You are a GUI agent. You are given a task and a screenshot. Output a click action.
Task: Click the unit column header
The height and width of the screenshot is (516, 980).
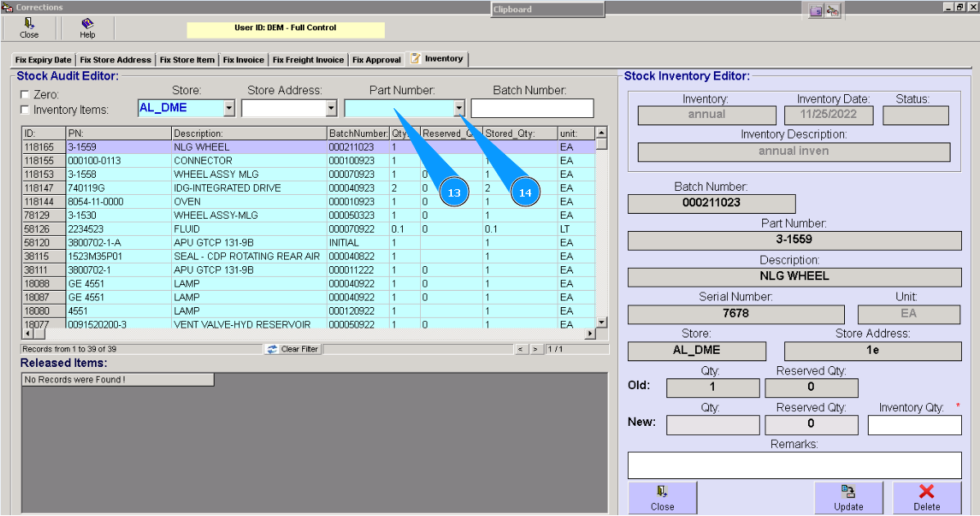(x=577, y=134)
